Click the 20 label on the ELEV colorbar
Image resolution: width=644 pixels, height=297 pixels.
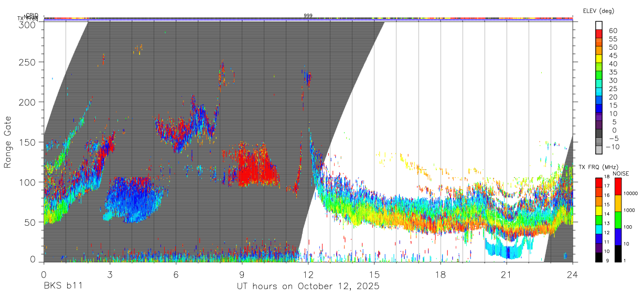pos(613,97)
